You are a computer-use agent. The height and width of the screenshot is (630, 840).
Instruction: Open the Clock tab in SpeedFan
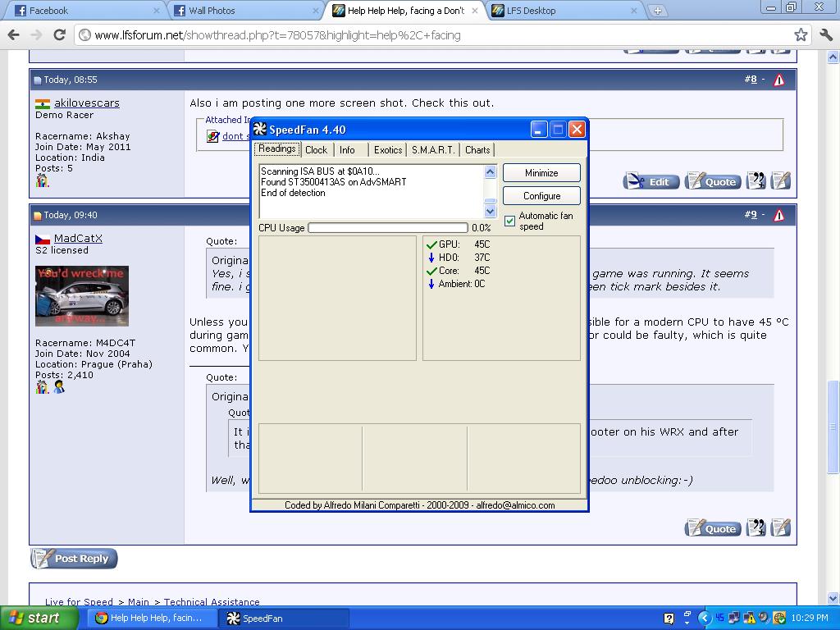[x=316, y=150]
